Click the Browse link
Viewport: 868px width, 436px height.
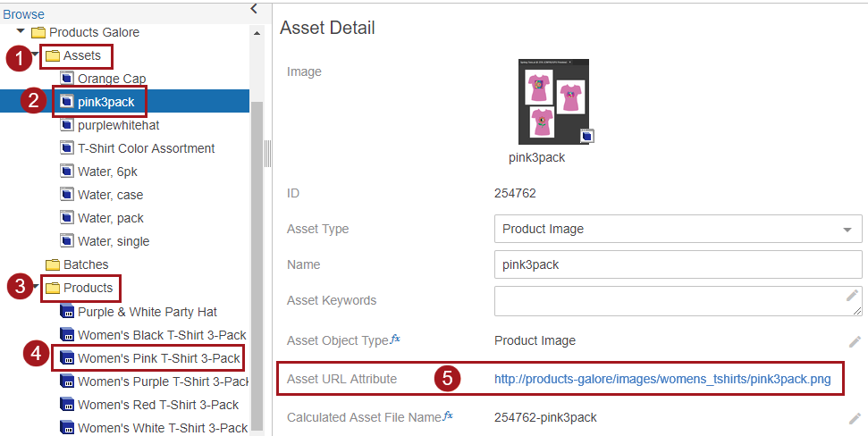[x=23, y=14]
